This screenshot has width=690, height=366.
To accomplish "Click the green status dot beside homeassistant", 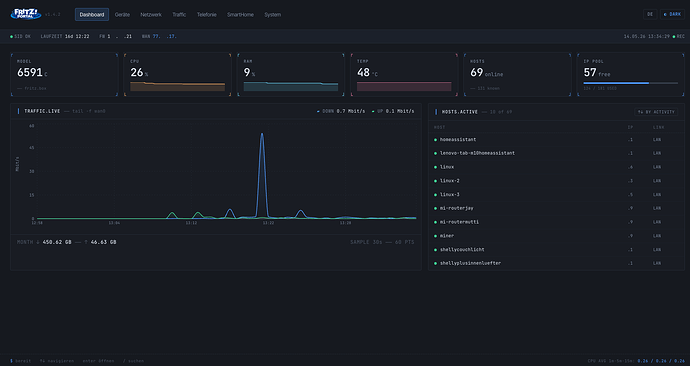I will (435, 140).
